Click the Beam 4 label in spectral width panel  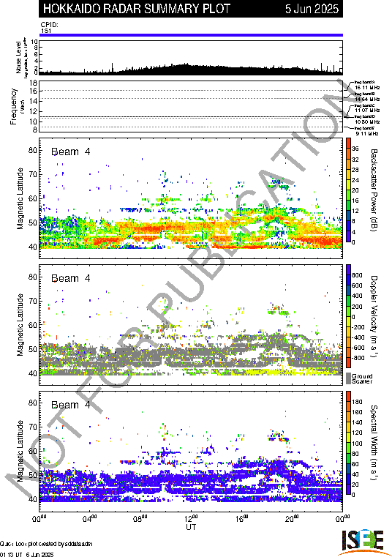pos(71,405)
